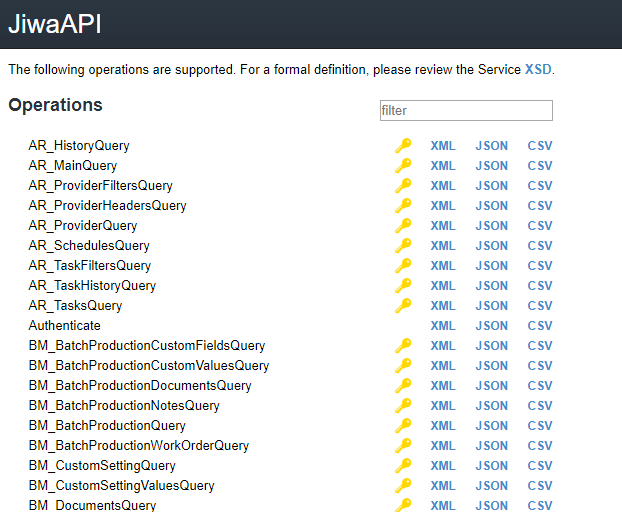Open JSON link for AR_MainQuery
This screenshot has width=622, height=512.
pos(491,165)
